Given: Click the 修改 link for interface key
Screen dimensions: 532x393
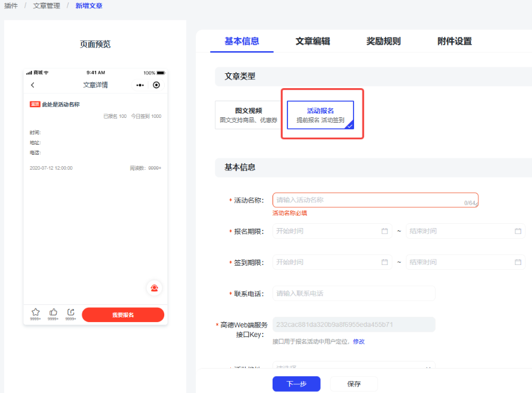Looking at the screenshot, I should [x=359, y=341].
